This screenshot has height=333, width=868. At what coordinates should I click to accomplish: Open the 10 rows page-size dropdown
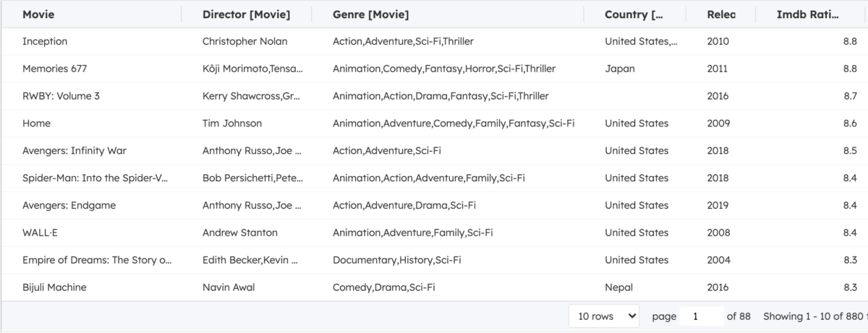click(604, 316)
